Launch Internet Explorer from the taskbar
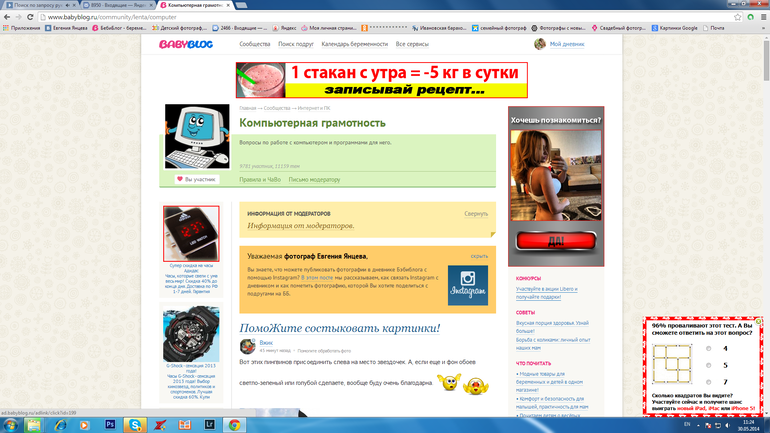Screen dimensions: 770x433 pyautogui.click(x=60, y=425)
